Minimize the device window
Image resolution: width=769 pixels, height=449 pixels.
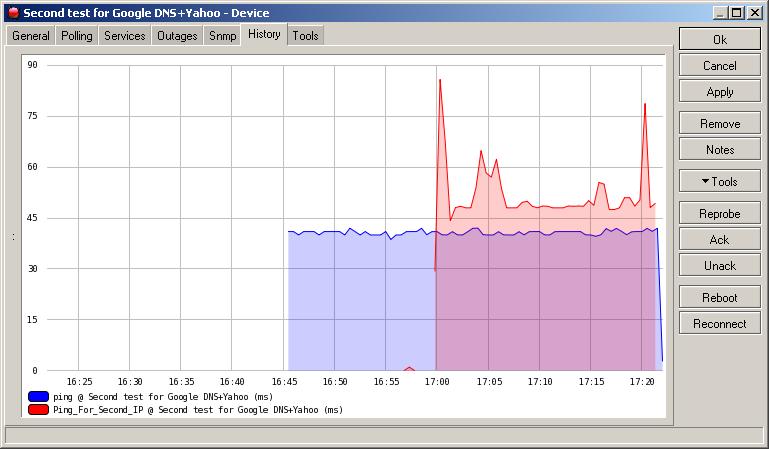click(x=720, y=13)
